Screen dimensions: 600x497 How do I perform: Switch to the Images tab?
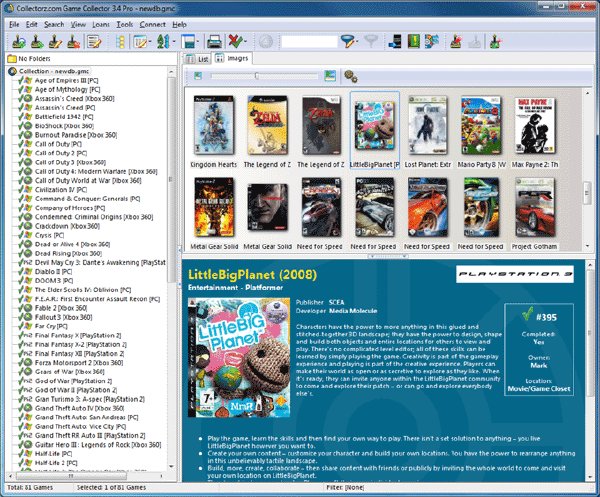[232, 58]
